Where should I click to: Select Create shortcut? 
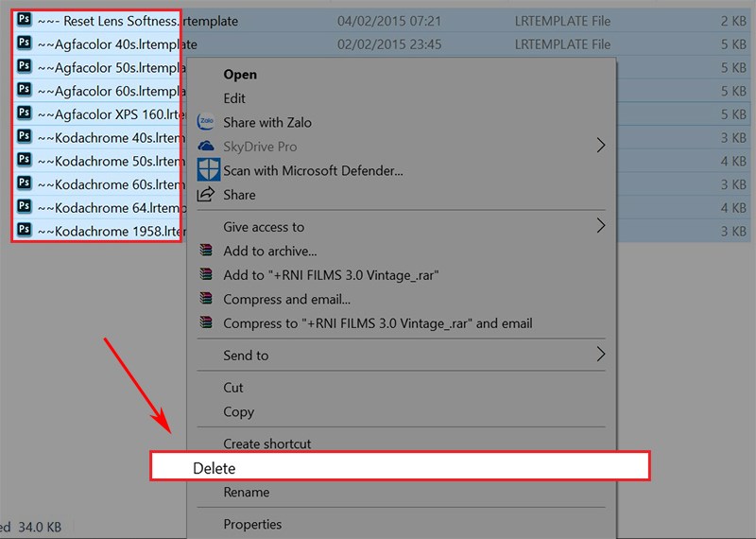267,443
